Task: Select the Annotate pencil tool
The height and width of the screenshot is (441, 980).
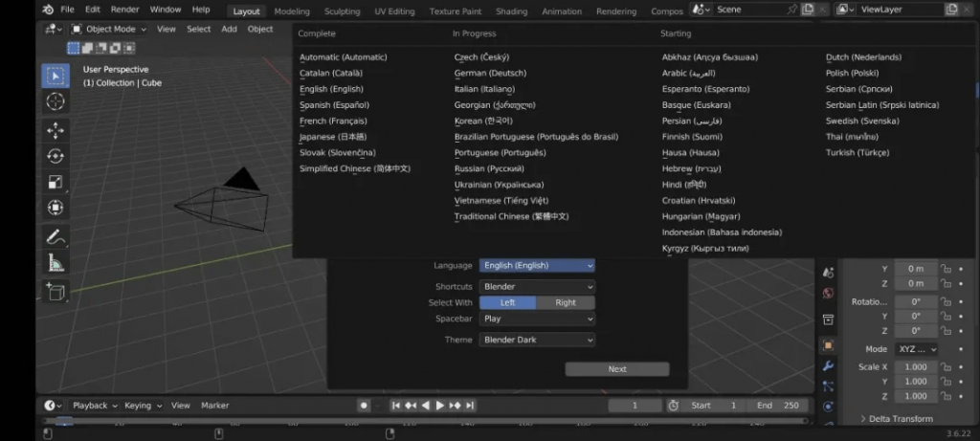Action: (x=56, y=236)
